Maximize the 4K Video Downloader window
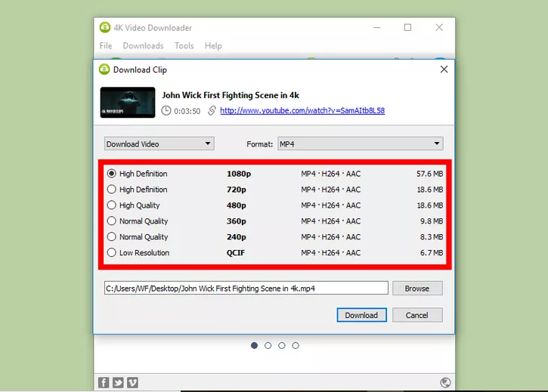Screen dimensions: 548x392 click(x=407, y=27)
